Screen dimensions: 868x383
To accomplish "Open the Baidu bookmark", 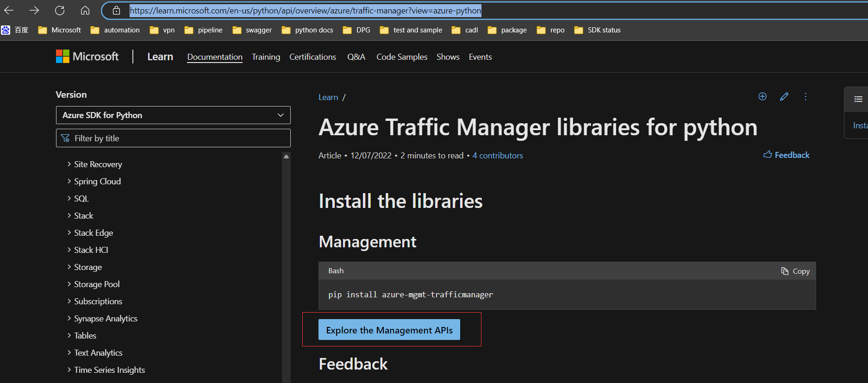I will (x=15, y=30).
